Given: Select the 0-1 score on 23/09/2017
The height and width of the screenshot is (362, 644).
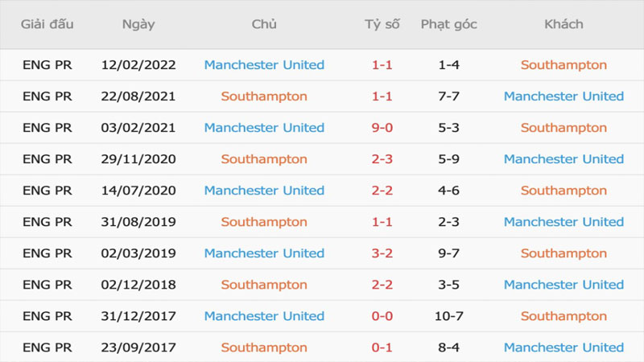Looking at the screenshot, I should click(x=382, y=348).
